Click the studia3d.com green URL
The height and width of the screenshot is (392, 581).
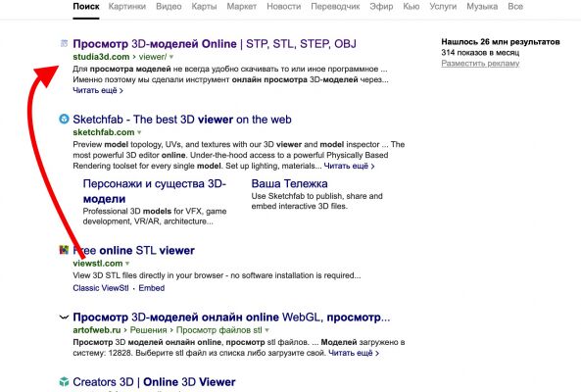pos(101,57)
